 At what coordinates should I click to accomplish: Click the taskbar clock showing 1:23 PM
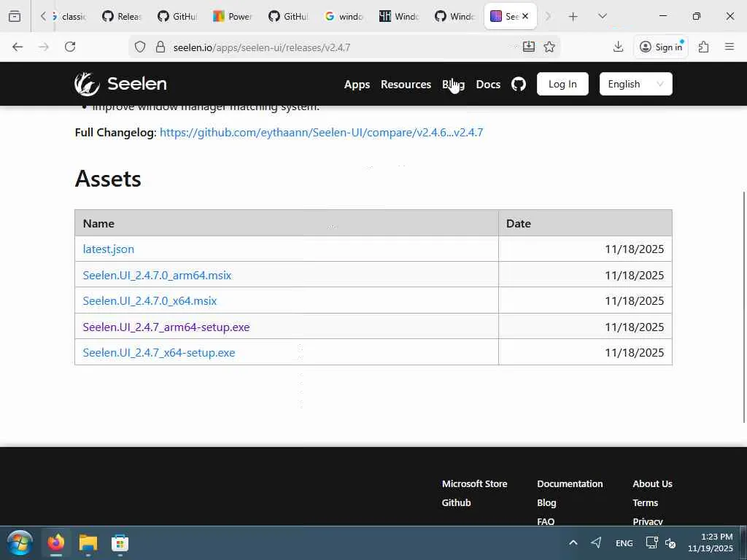(x=710, y=542)
